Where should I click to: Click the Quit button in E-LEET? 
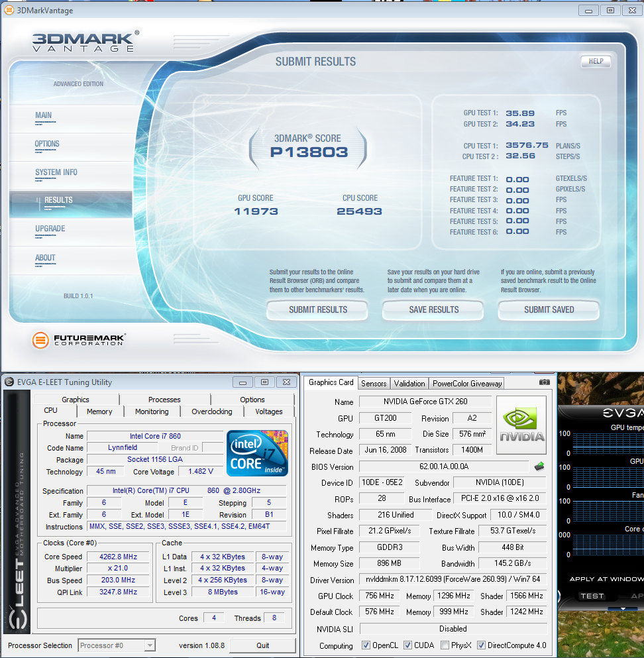click(262, 645)
